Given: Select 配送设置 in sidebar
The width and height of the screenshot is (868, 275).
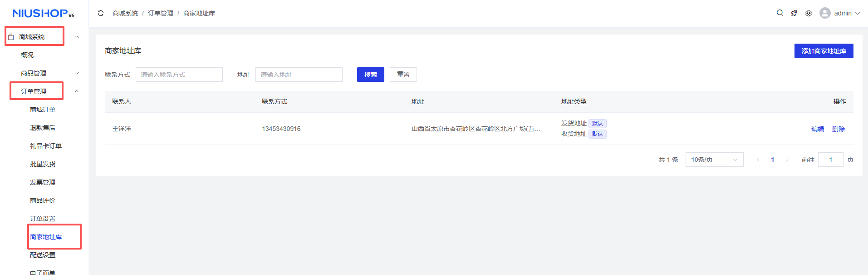Looking at the screenshot, I should click(43, 255).
